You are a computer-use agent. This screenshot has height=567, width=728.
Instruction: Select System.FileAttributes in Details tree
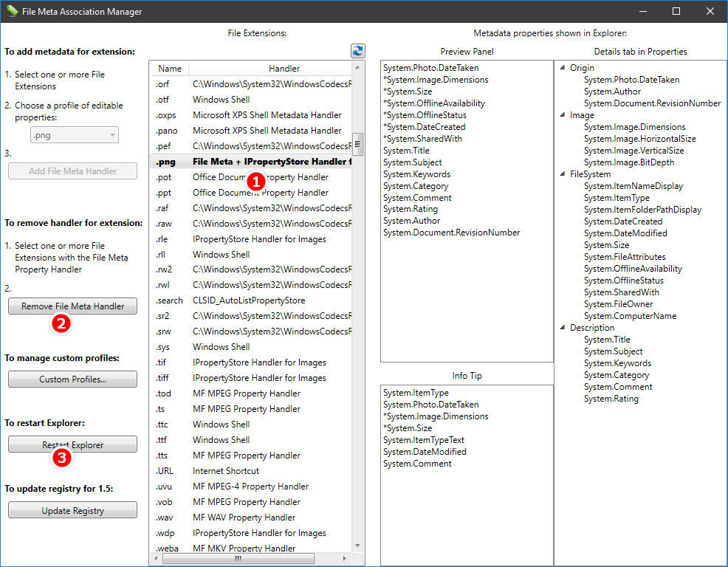point(625,257)
